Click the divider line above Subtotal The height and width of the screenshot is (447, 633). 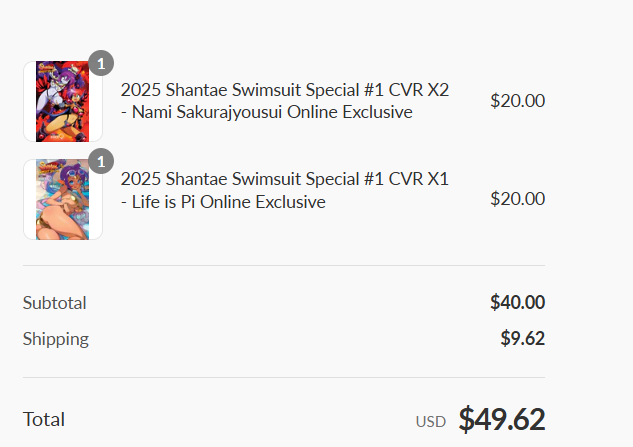[x=284, y=265]
